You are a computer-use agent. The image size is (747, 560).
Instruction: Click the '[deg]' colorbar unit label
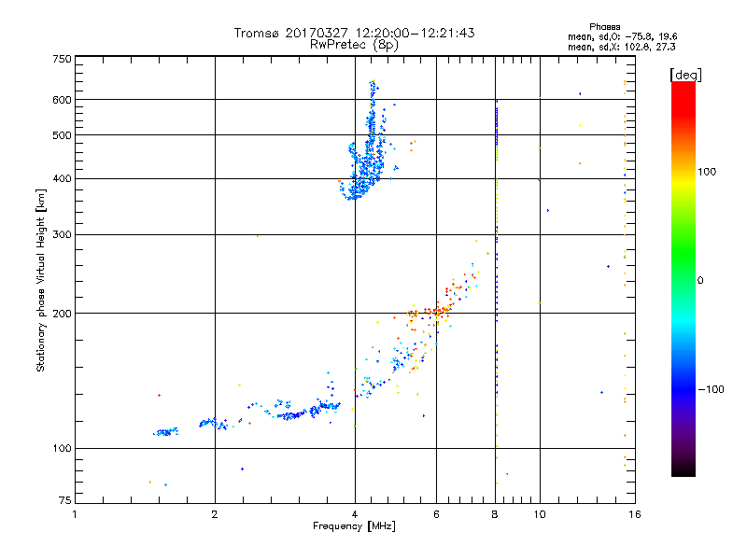point(685,75)
